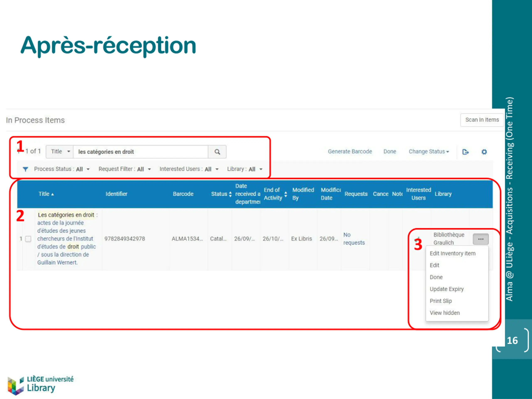Click the Modified By column header
Screen dimensions: 532x399
coord(303,194)
